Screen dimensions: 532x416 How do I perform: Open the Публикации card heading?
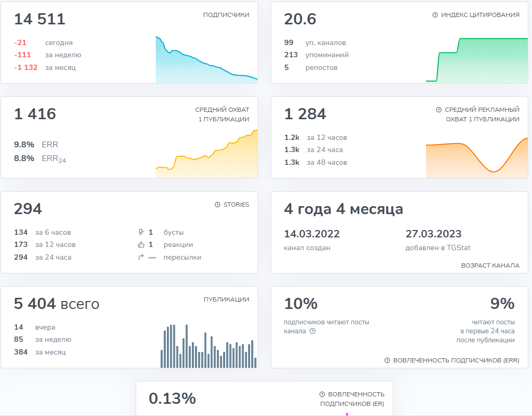coord(226,299)
